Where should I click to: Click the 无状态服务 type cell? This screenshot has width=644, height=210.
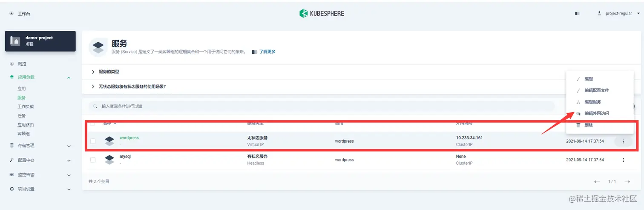pyautogui.click(x=257, y=138)
